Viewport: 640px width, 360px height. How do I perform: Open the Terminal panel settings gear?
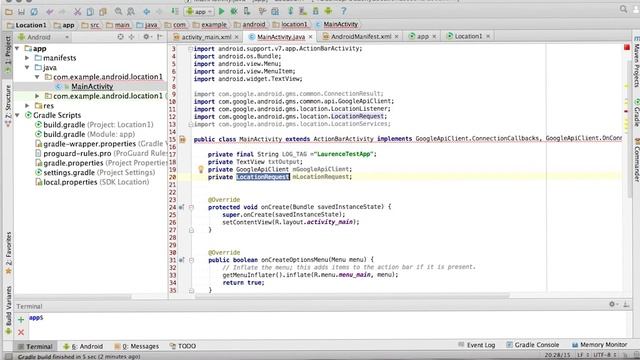pyautogui.click(x=612, y=304)
